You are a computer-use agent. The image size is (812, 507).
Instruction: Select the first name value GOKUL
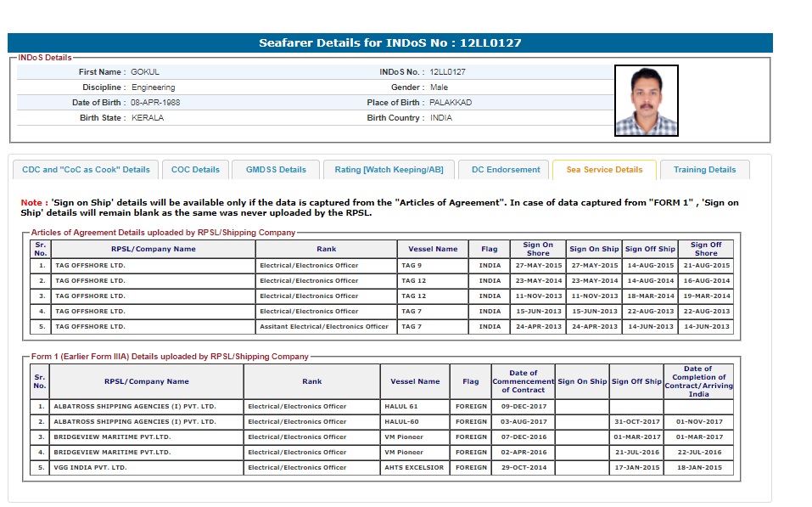pos(145,72)
